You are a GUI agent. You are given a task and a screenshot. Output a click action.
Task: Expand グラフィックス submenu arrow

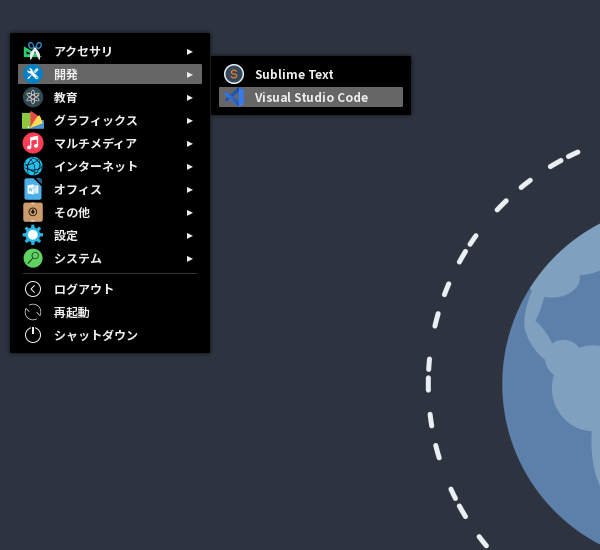[x=190, y=121]
